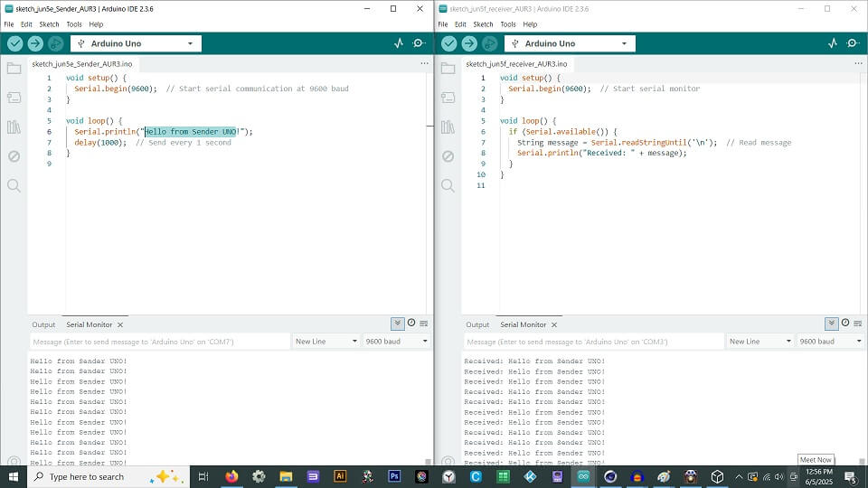Open Sketchbook folder icon in Sender sidebar

click(x=14, y=69)
